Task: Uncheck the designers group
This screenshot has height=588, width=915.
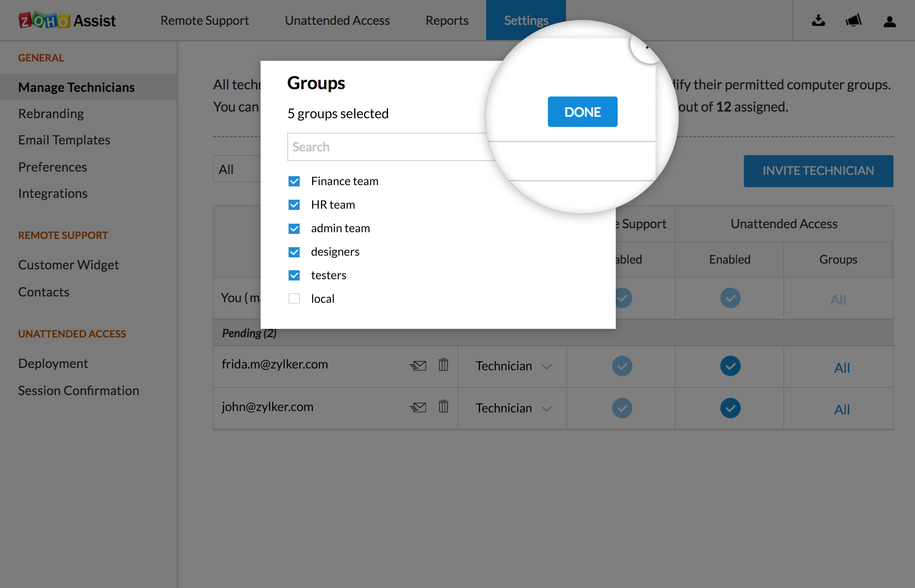Action: point(294,252)
